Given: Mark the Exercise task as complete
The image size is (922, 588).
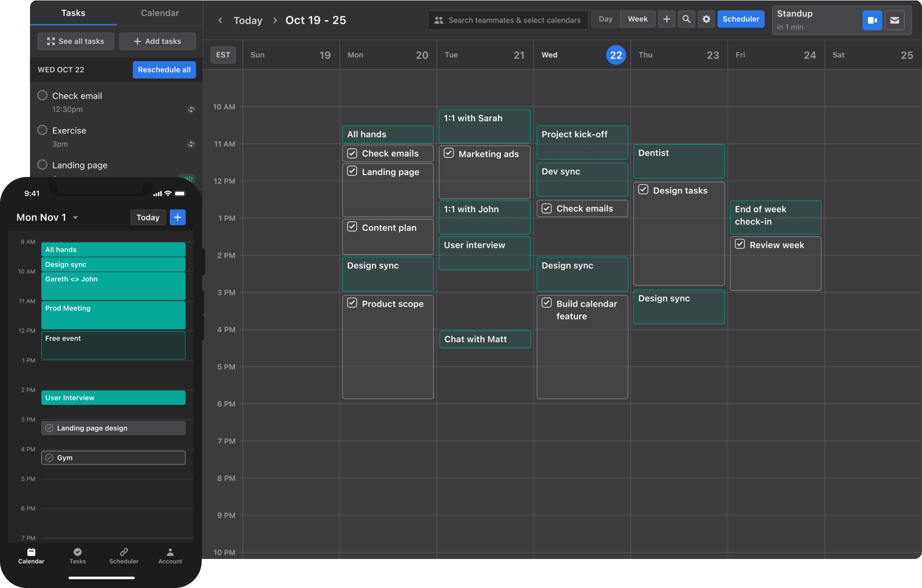Looking at the screenshot, I should coord(42,130).
